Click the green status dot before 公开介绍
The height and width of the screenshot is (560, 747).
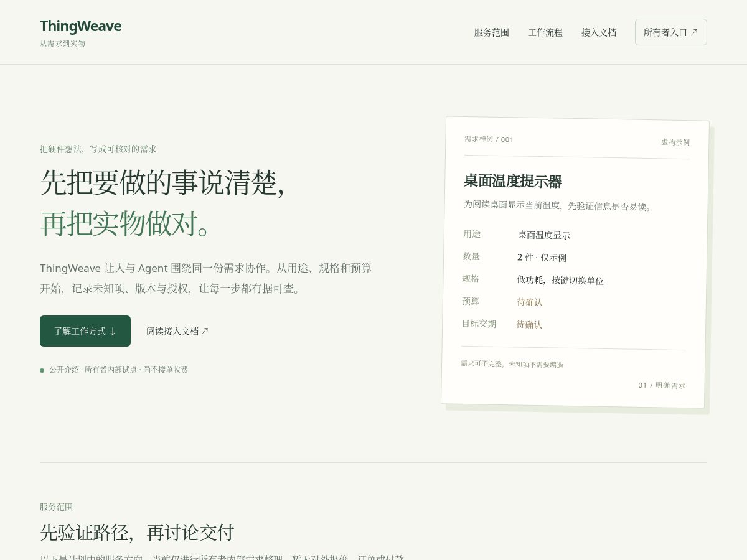42,370
